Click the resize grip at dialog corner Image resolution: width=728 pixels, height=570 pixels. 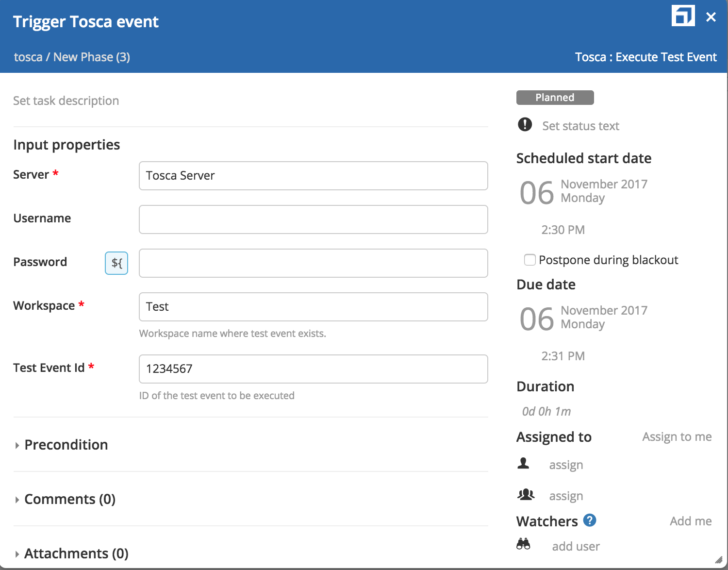pos(719,560)
